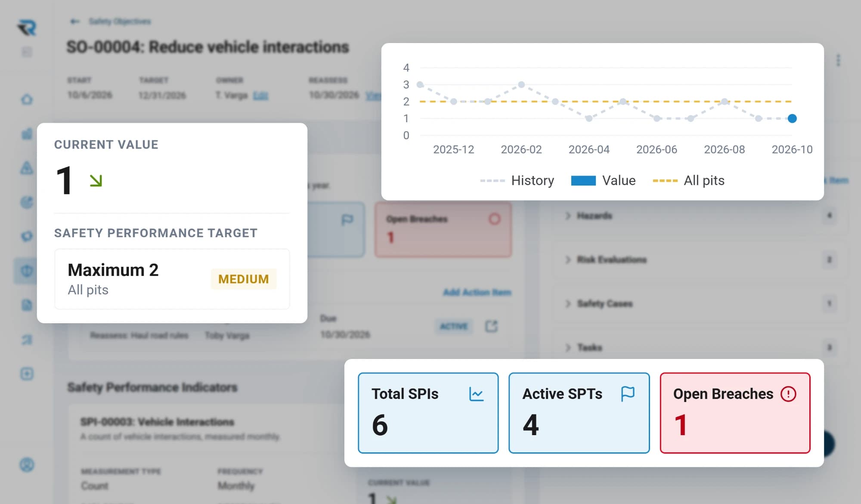Viewport: 861px width, 504px height.
Task: Click the Edit link next to owner
Action: [x=260, y=95]
